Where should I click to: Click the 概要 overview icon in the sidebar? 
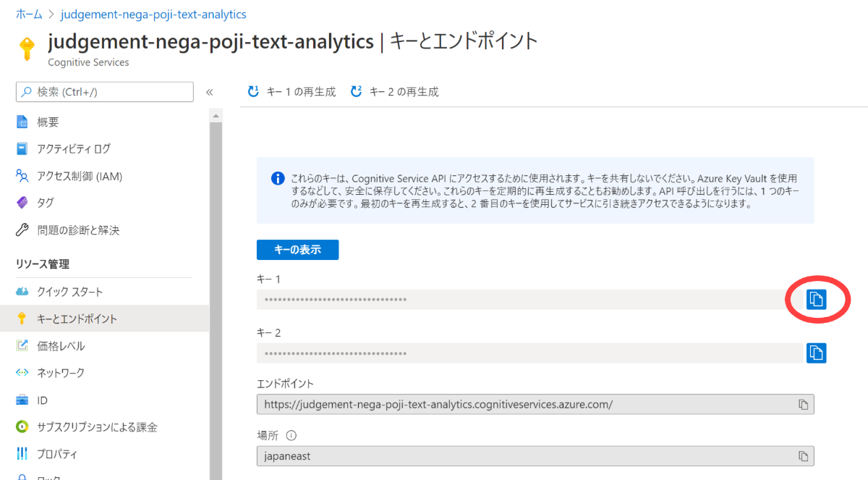[22, 122]
